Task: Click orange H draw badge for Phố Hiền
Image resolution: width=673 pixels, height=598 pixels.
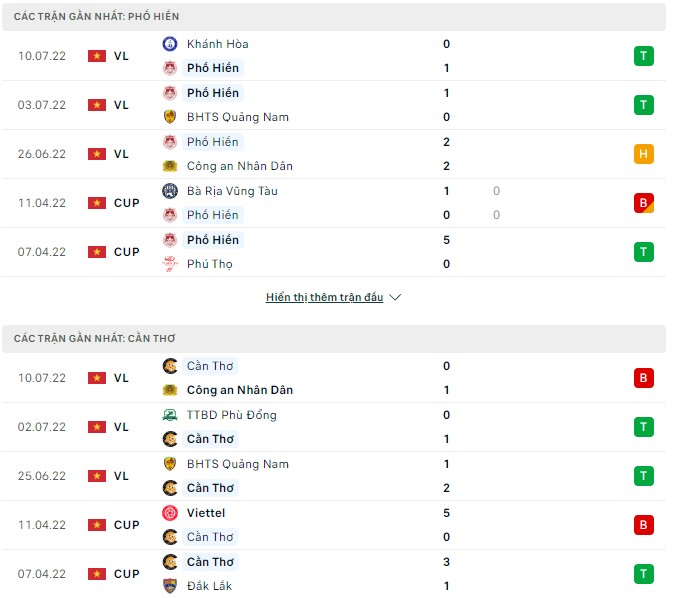Action: click(643, 154)
